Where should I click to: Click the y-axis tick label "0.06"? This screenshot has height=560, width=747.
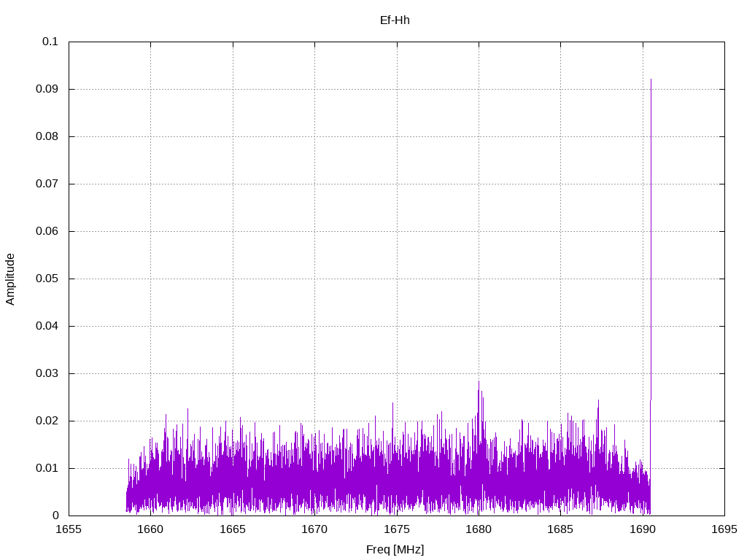pos(47,231)
